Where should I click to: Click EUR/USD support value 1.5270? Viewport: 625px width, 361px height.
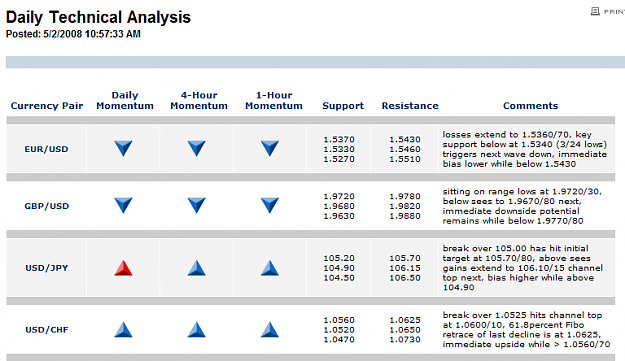pyautogui.click(x=339, y=159)
